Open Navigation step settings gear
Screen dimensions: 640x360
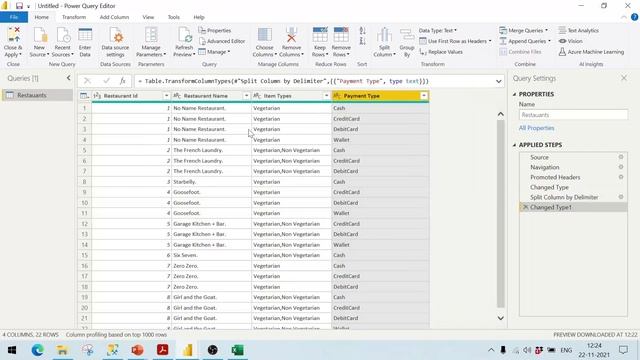coord(621,167)
